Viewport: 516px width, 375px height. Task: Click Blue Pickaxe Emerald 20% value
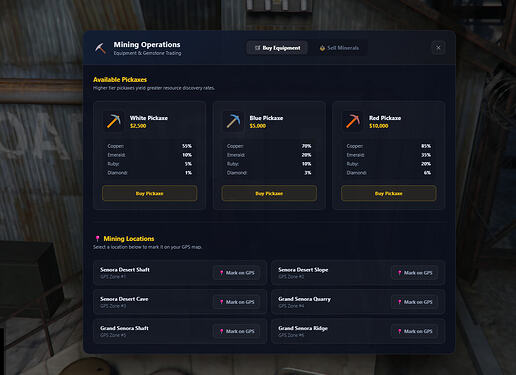coord(306,155)
